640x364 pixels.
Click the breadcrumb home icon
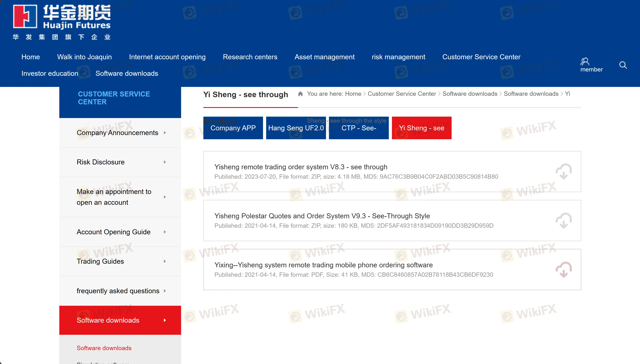(300, 94)
